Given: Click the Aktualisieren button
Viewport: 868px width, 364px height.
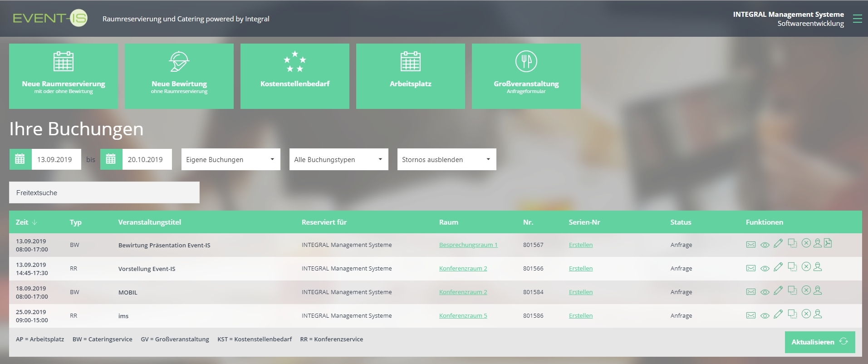Looking at the screenshot, I should 820,342.
